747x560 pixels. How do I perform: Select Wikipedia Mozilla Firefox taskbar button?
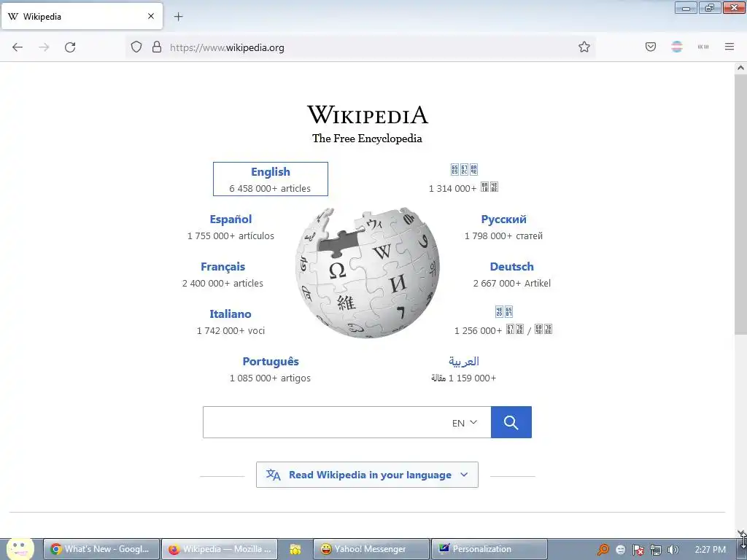220,549
